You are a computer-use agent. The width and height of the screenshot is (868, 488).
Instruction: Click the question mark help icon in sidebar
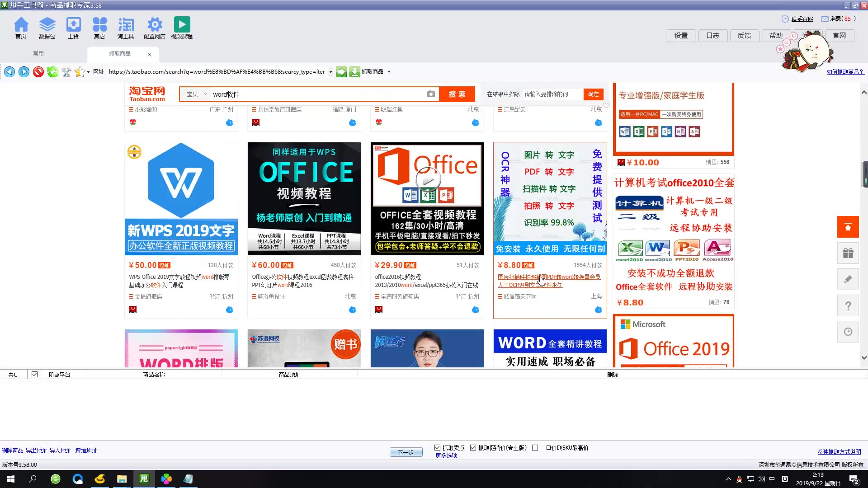pos(848,305)
